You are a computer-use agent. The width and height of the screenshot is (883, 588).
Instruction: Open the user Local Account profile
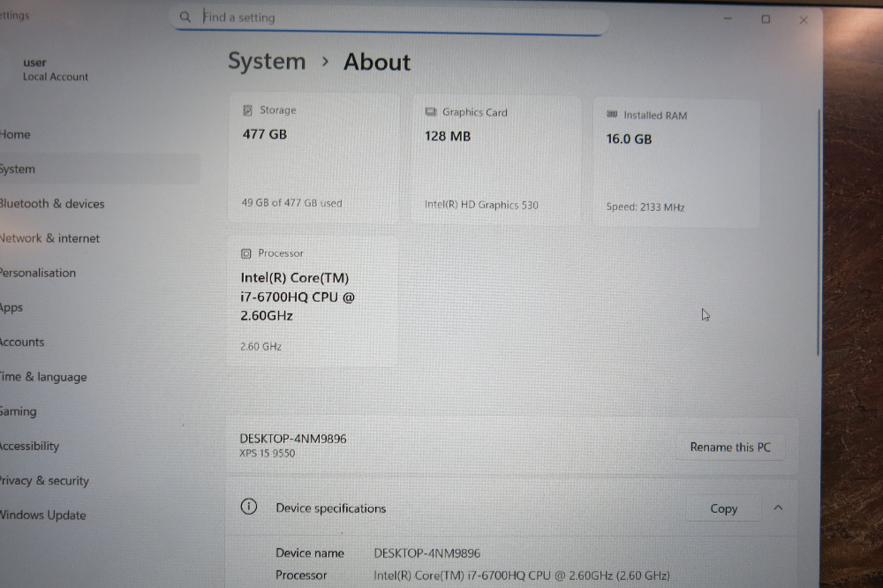(x=55, y=69)
